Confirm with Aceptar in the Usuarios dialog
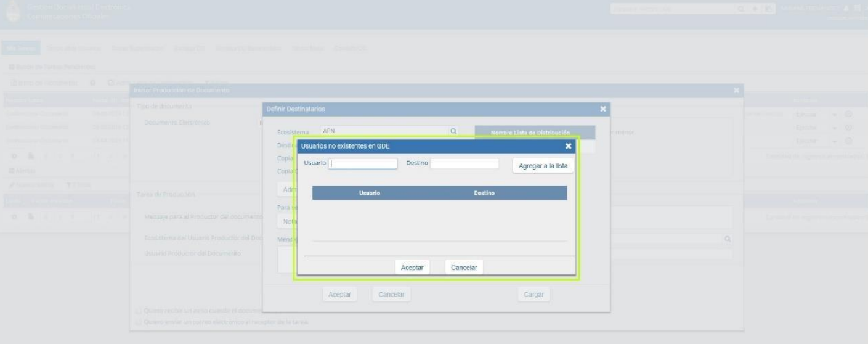The height and width of the screenshot is (344, 868). pos(412,268)
